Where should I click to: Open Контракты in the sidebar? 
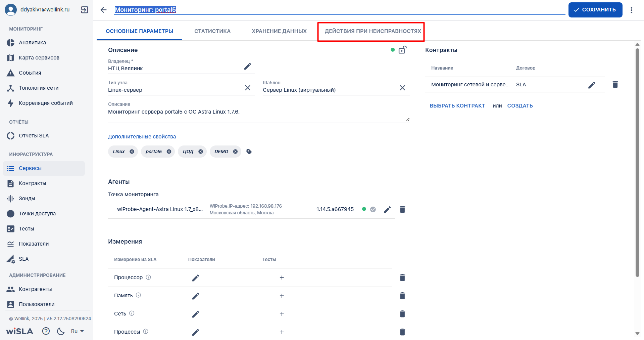(44, 183)
